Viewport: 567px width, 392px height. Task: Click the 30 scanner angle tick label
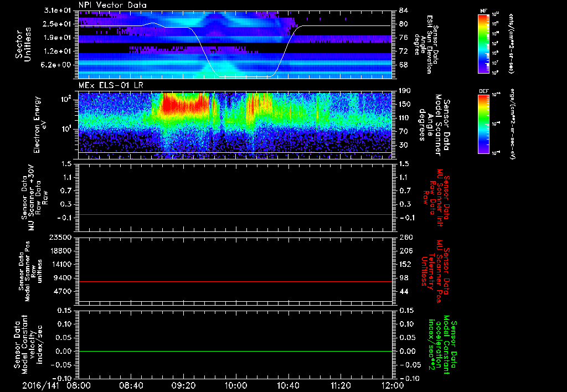[403, 145]
